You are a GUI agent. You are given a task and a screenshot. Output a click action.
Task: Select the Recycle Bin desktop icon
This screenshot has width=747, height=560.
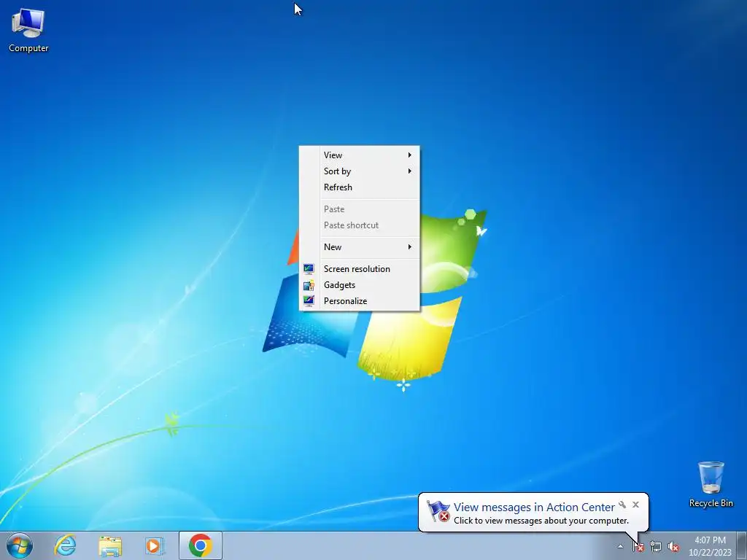point(711,484)
